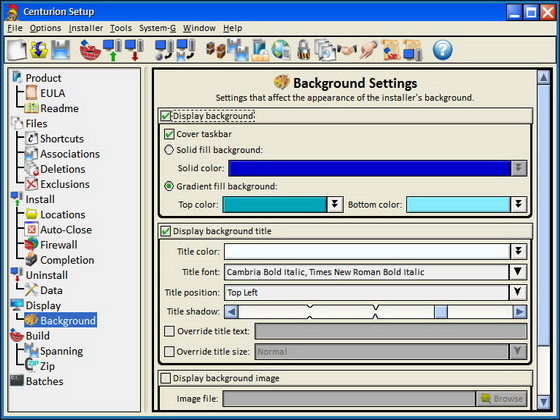
Task: Click the padlock icon in toolbar
Action: pyautogui.click(x=303, y=50)
